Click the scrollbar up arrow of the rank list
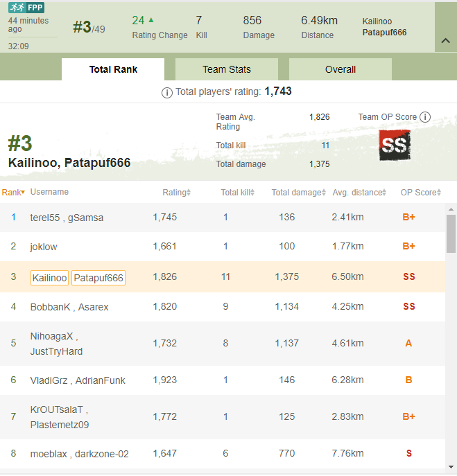Image resolution: width=457 pixels, height=476 pixels. pos(451,209)
